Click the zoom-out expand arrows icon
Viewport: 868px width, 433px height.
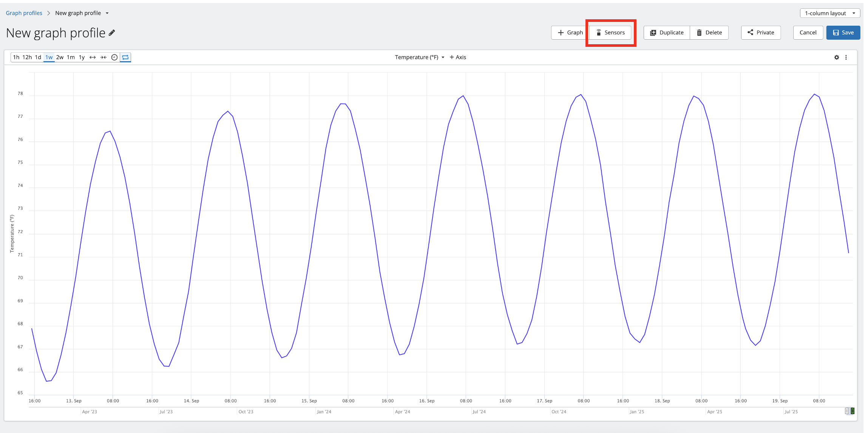tap(93, 57)
